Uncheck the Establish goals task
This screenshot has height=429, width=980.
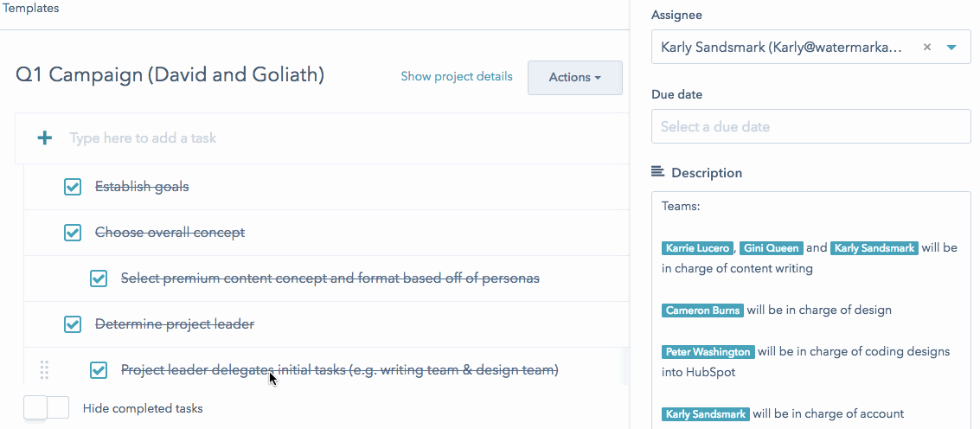point(73,187)
